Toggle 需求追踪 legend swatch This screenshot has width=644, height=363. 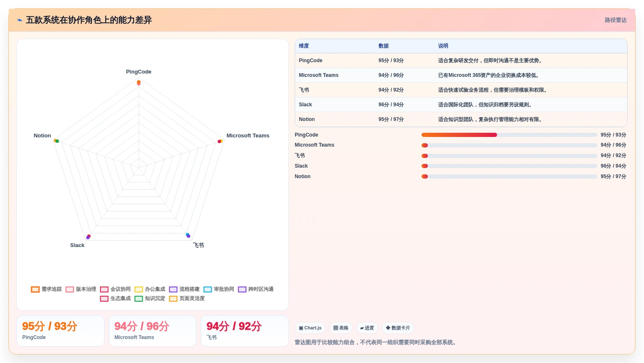coord(35,289)
